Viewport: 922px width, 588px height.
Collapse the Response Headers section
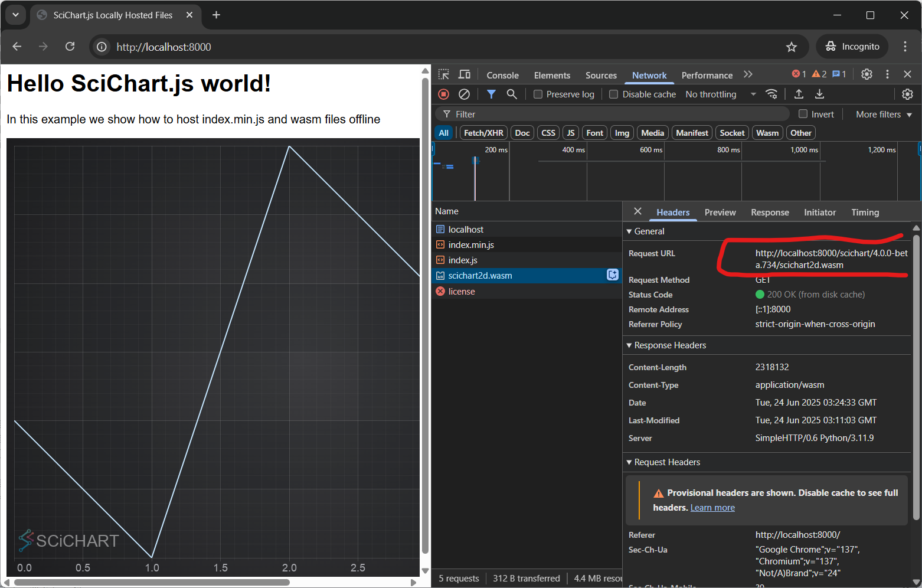point(670,345)
